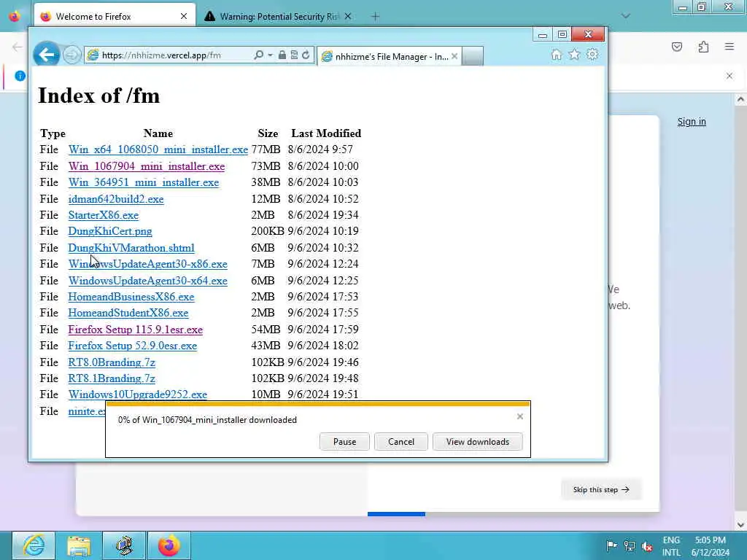Image resolution: width=747 pixels, height=560 pixels.
Task: Dismiss the download notification bar
Action: 519,416
